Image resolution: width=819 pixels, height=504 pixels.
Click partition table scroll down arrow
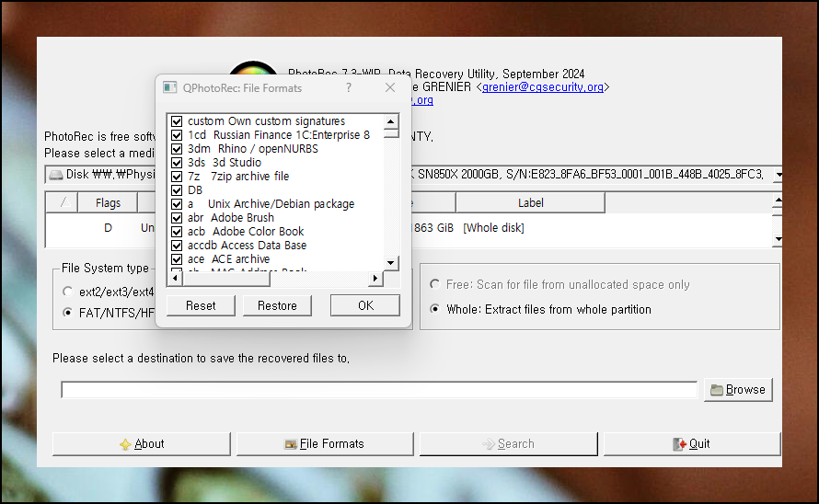(x=778, y=239)
